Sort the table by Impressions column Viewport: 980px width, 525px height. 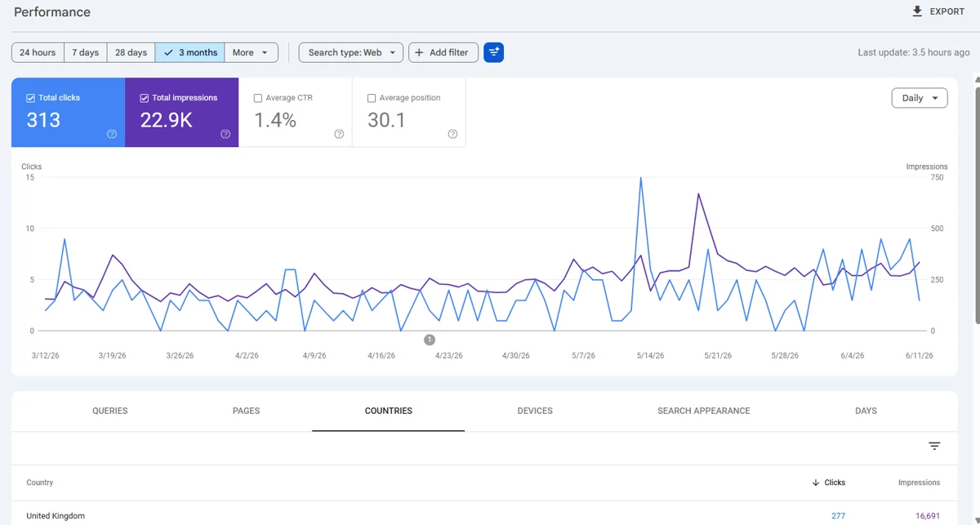coord(919,483)
